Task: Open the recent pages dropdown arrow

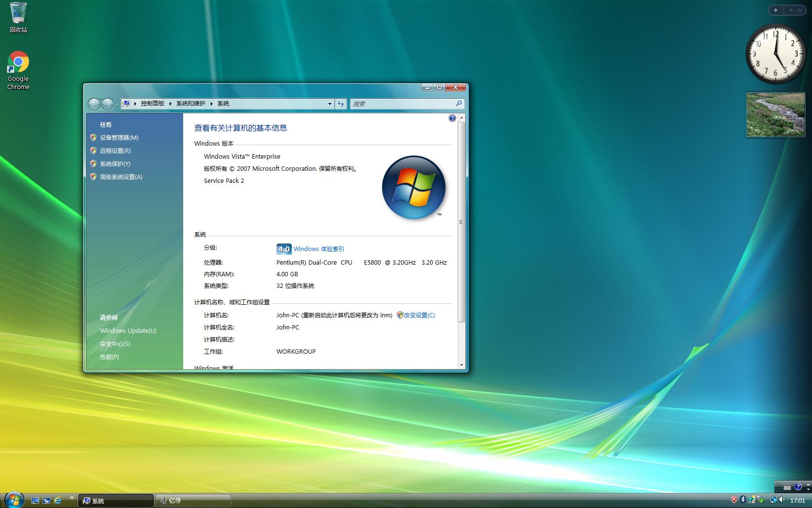Action: tap(117, 104)
